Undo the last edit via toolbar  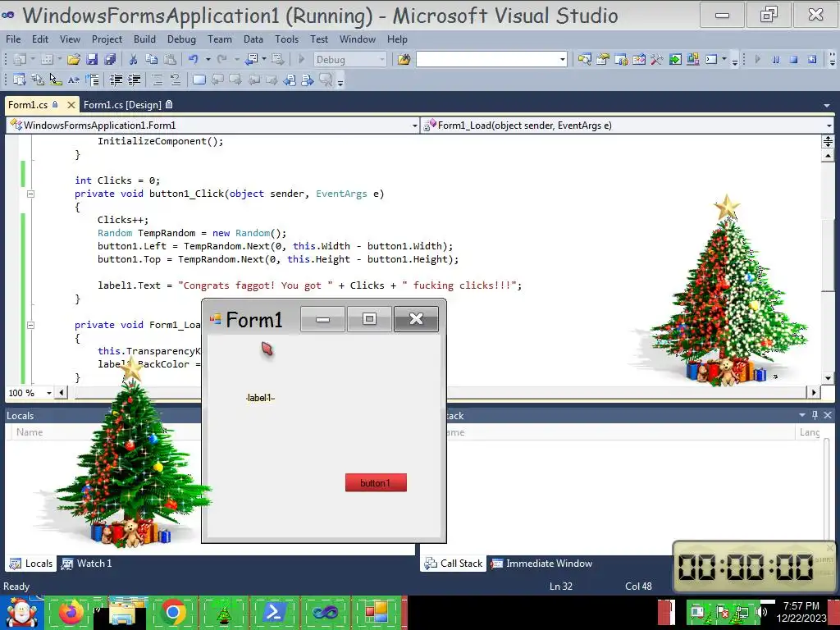click(x=194, y=59)
